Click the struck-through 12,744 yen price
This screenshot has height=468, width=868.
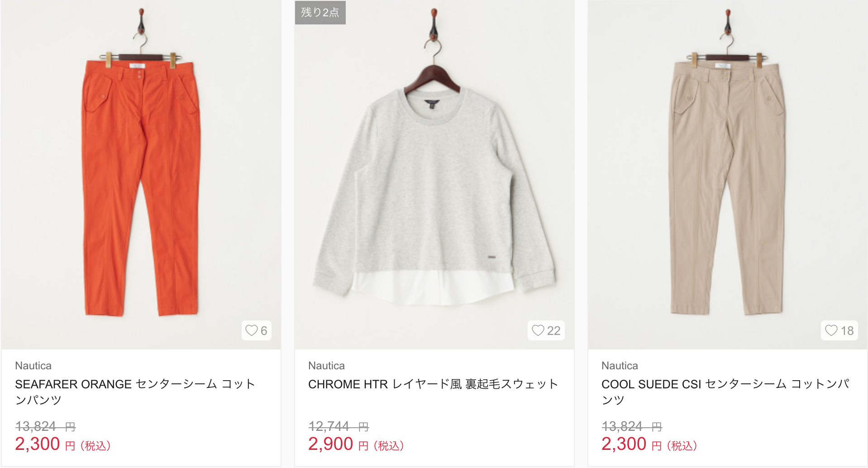(329, 426)
